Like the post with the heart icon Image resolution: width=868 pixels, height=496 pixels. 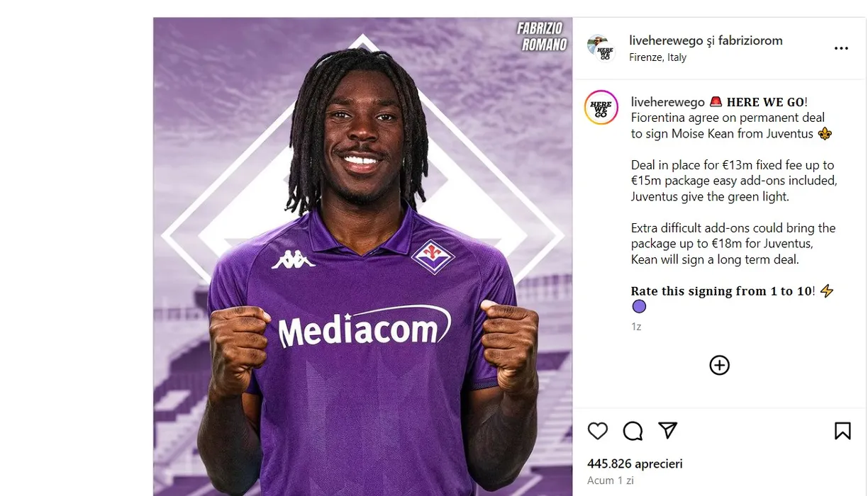(598, 431)
